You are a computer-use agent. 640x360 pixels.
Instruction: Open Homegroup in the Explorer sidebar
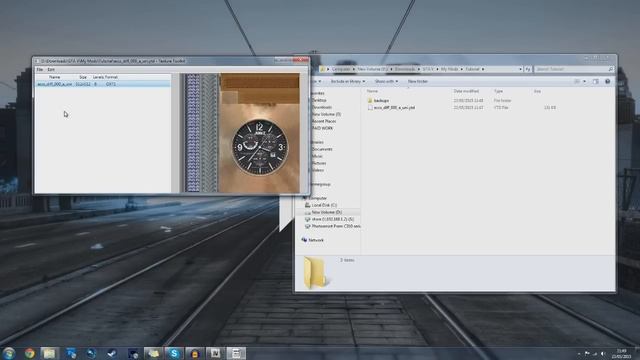[320, 184]
